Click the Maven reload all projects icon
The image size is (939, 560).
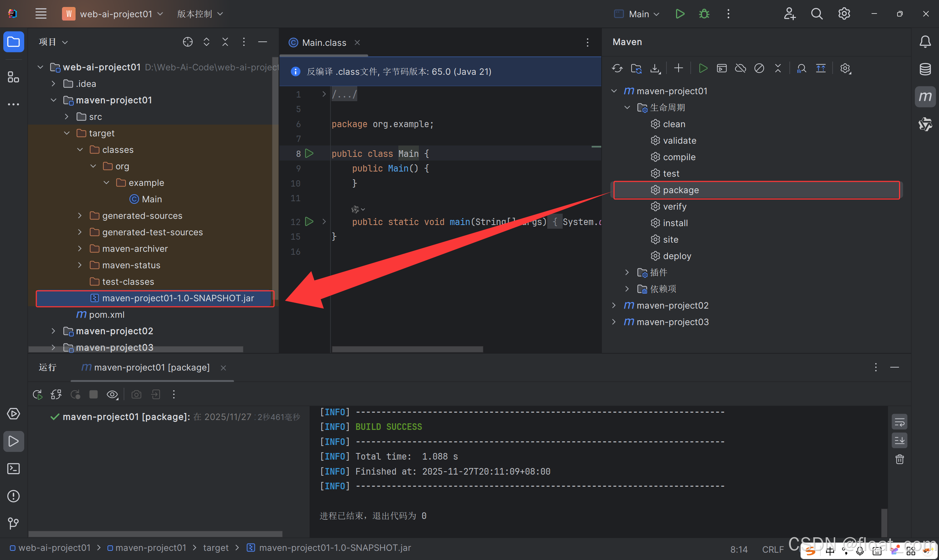617,68
